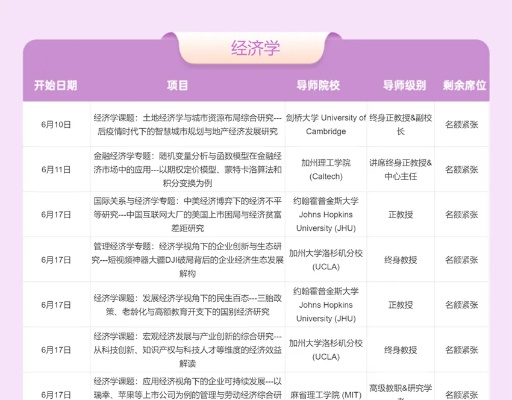This screenshot has width=512, height=400.
Task: Select the 导师院校 column header
Action: tap(318, 85)
